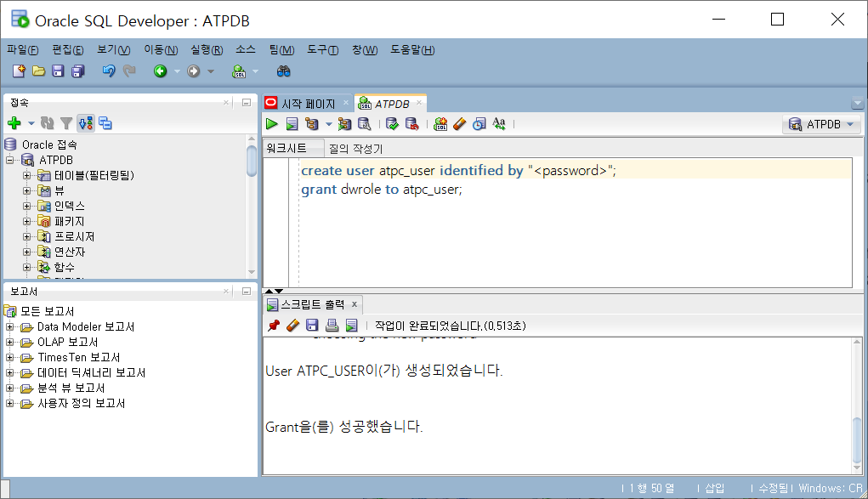The height and width of the screenshot is (499, 868).
Task: Select the 사용자 정의 보고서 tree item
Action: tap(82, 403)
